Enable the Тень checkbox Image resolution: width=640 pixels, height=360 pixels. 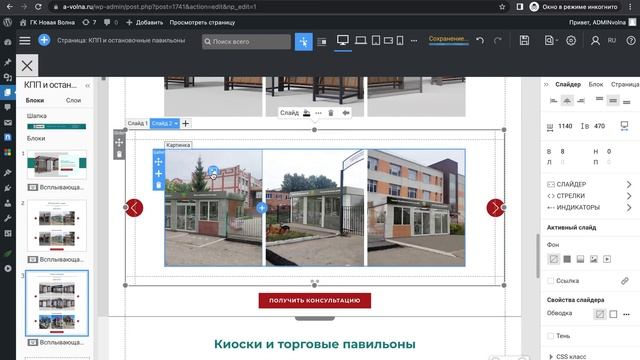pos(551,336)
